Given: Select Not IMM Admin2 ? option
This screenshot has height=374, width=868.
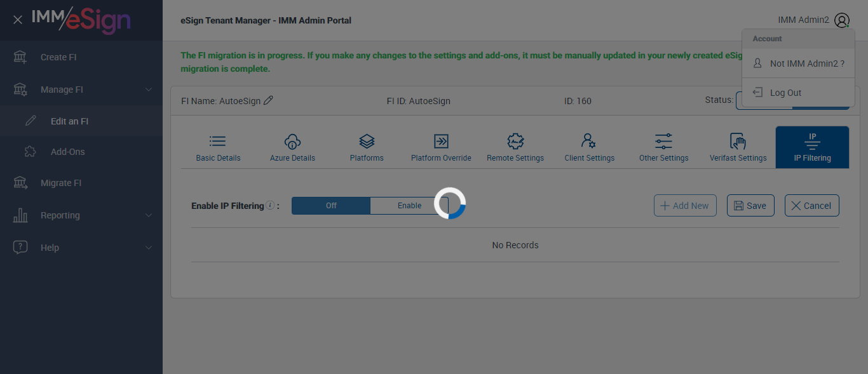Looking at the screenshot, I should (x=798, y=63).
